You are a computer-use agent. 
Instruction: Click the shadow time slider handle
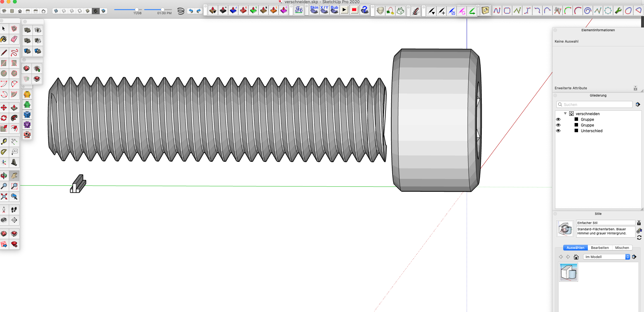pyautogui.click(x=162, y=9)
